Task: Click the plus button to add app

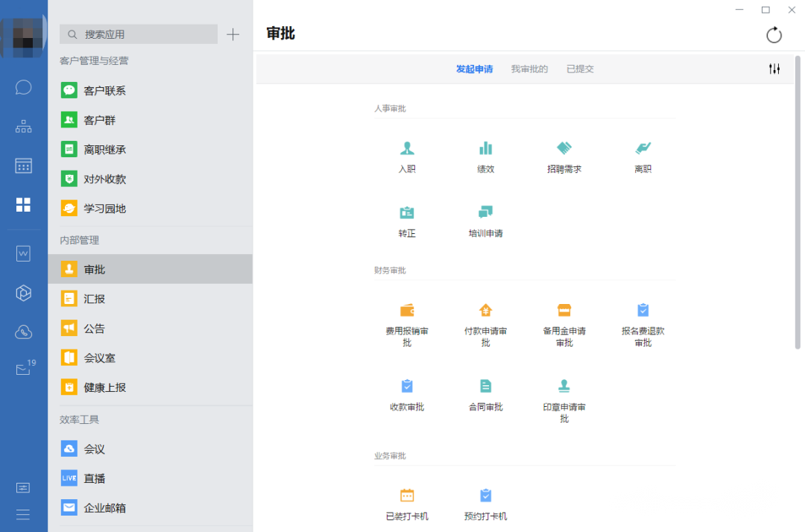Action: [233, 34]
